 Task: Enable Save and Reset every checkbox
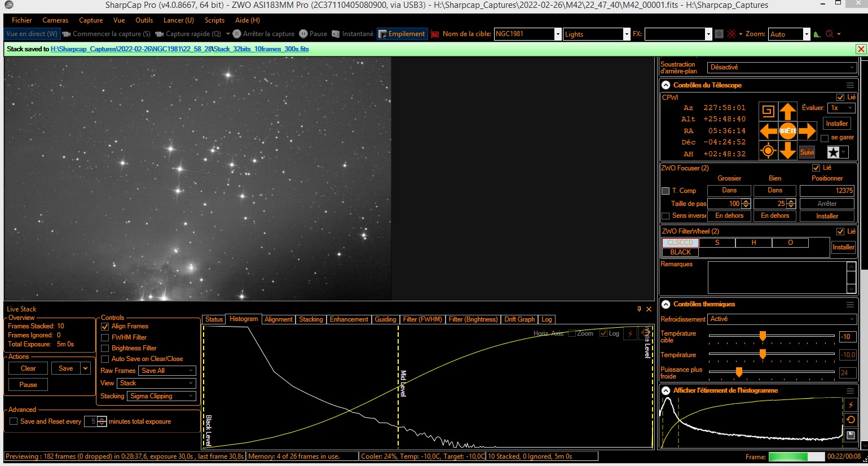click(x=14, y=421)
